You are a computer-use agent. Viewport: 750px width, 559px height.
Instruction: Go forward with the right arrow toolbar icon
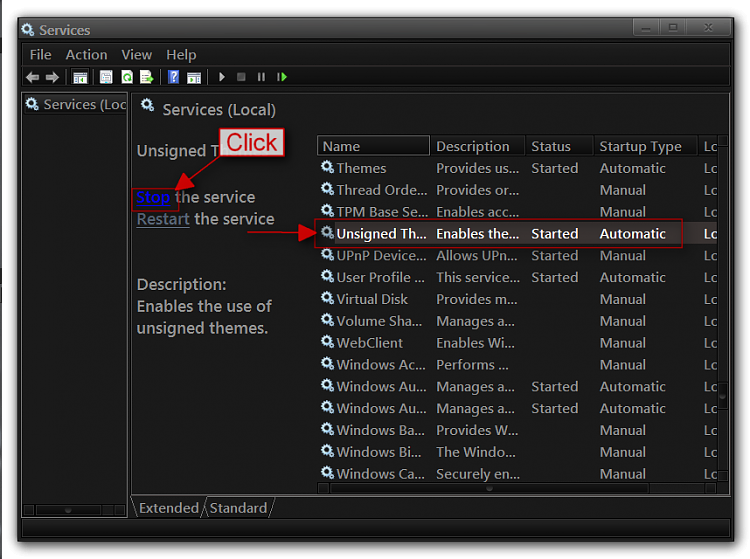(52, 77)
